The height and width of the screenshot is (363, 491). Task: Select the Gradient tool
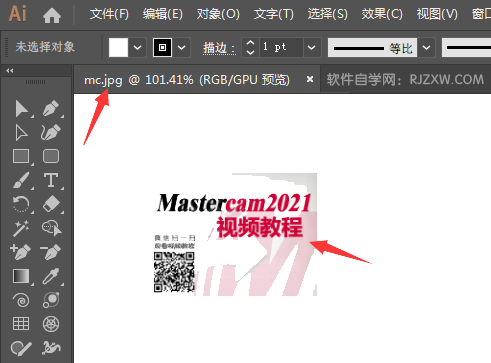[x=21, y=276]
